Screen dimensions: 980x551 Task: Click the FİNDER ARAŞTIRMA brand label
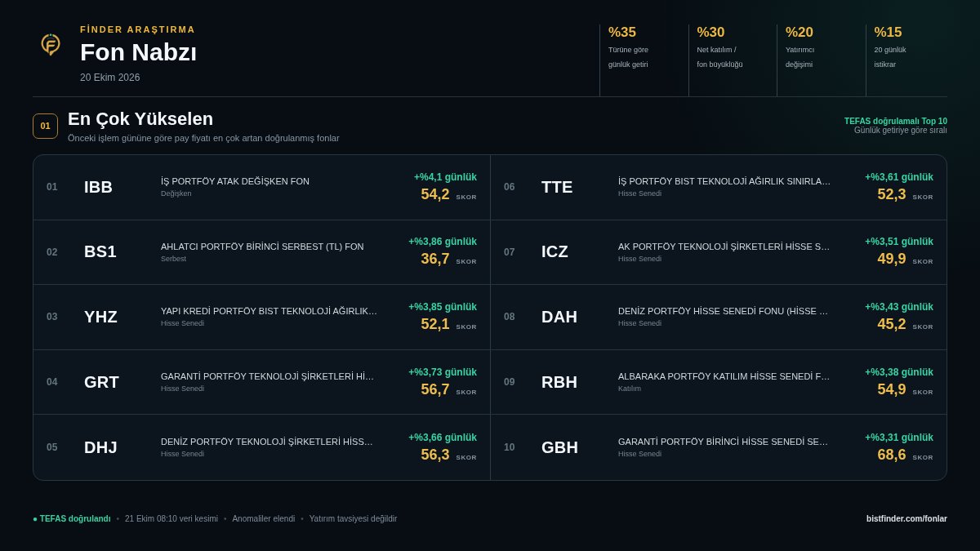pos(138,29)
